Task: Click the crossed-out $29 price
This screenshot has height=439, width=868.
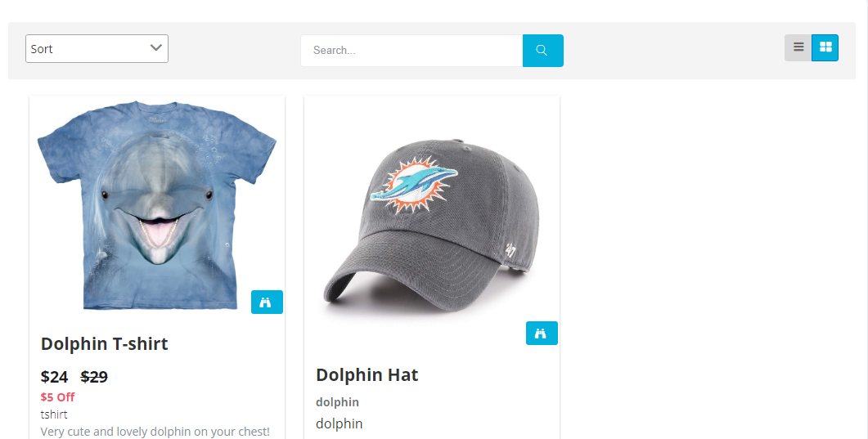Action: pos(94,377)
